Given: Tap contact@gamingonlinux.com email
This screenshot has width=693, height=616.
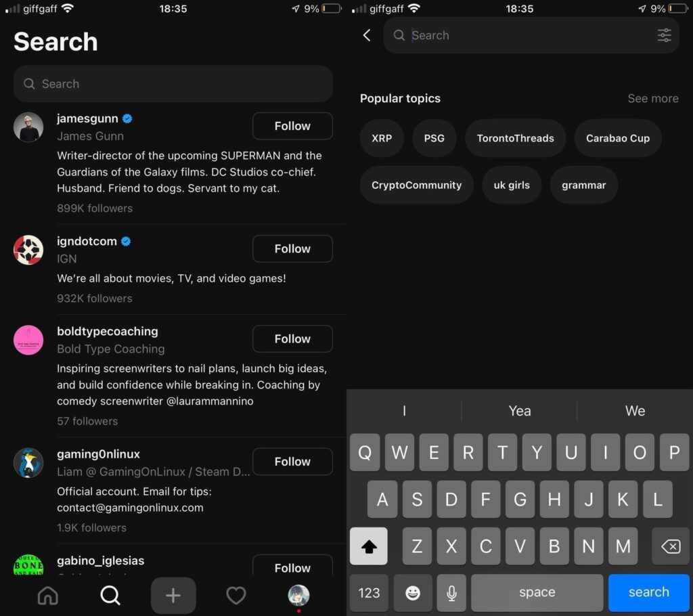Looking at the screenshot, I should [x=130, y=508].
